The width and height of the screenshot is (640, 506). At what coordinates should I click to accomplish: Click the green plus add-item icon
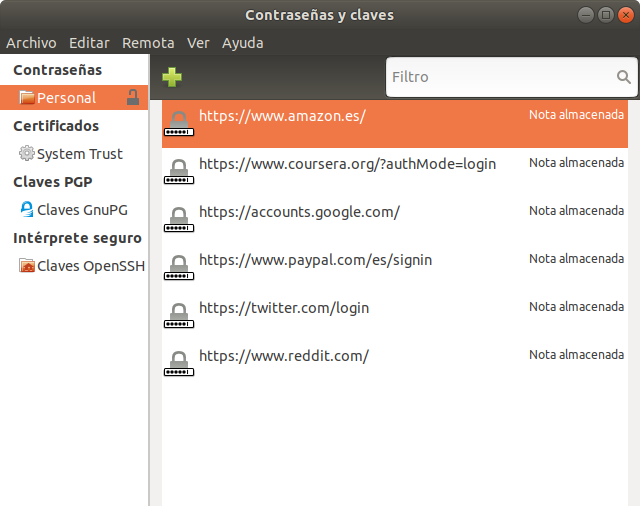pos(172,77)
